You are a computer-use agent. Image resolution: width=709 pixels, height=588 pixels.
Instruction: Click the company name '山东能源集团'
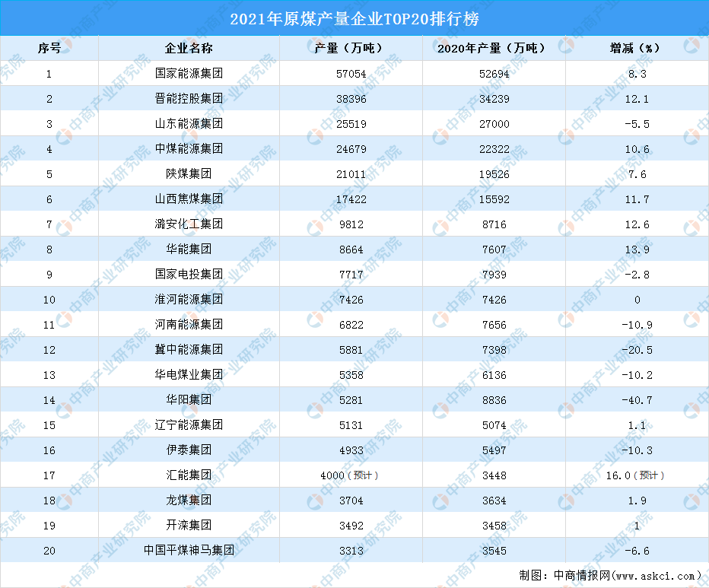pos(189,123)
